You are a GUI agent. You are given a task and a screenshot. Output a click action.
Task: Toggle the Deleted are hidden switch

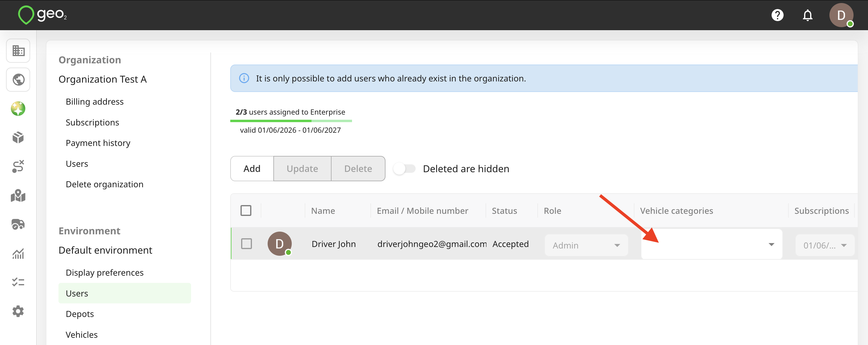(404, 169)
